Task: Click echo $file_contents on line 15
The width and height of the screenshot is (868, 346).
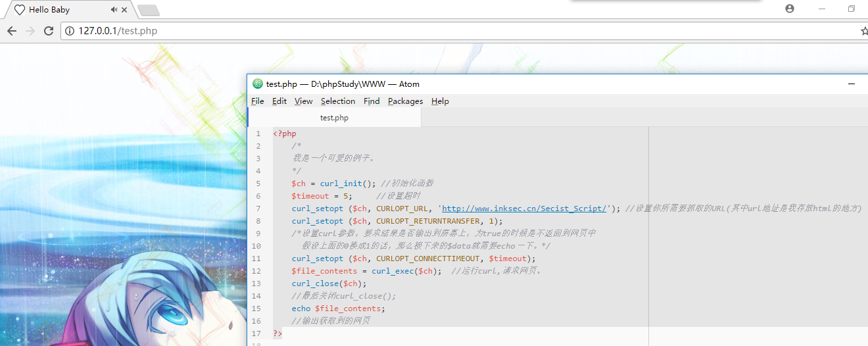Action: coord(337,309)
